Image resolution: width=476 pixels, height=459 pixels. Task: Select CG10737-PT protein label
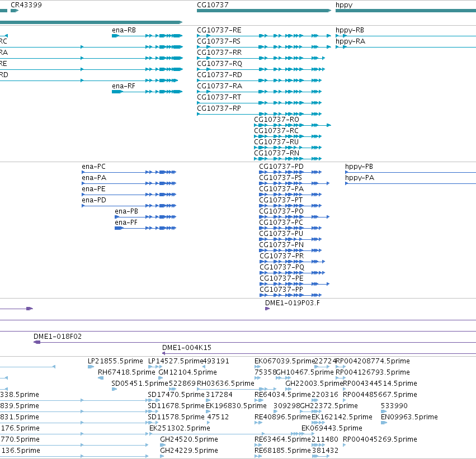click(x=281, y=200)
